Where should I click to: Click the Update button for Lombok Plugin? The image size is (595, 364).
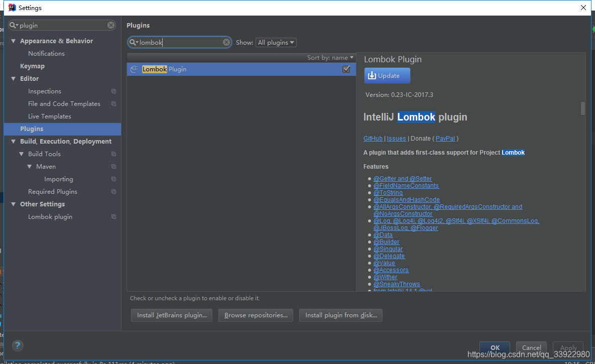tap(387, 75)
